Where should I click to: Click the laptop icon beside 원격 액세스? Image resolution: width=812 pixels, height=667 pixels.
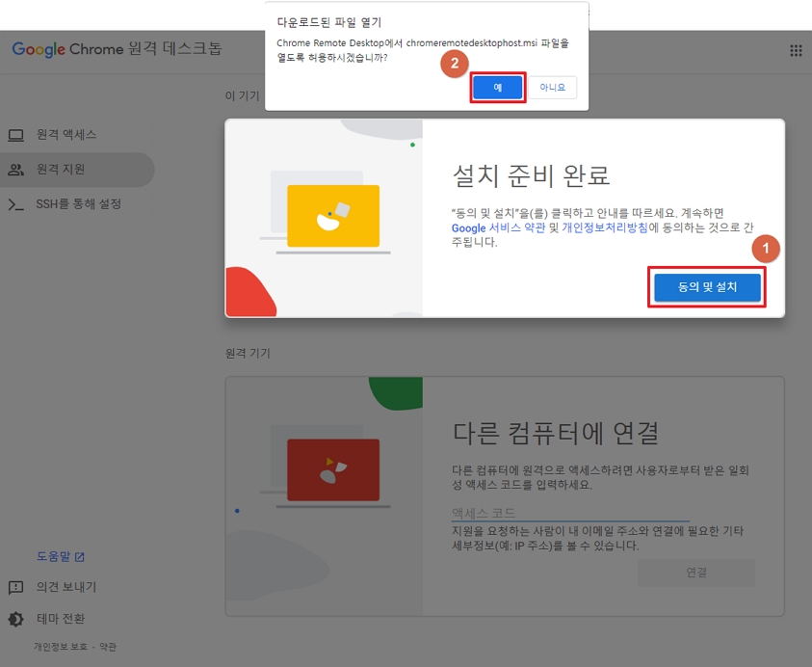[15, 135]
